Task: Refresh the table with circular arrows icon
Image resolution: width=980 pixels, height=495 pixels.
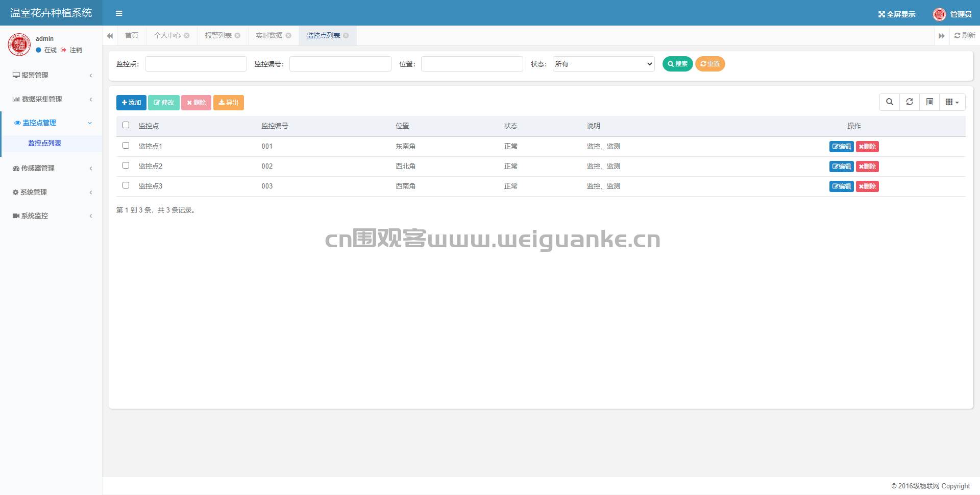Action: [x=910, y=102]
